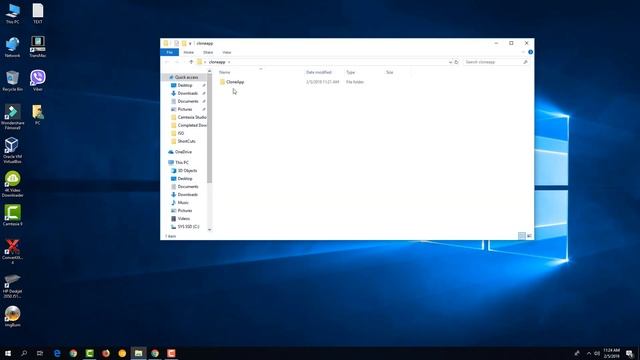
Task: Launch Firefox from the taskbar
Action: click(106, 353)
